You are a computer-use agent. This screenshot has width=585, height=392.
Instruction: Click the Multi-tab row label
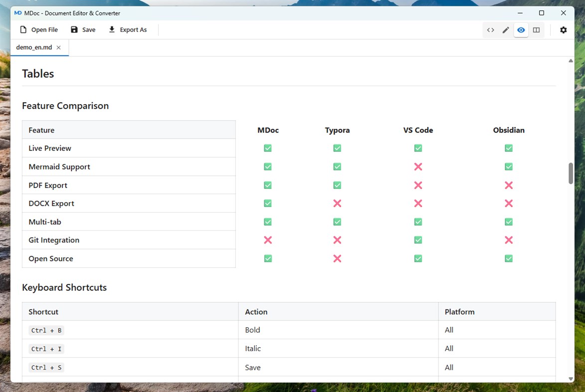(x=45, y=222)
